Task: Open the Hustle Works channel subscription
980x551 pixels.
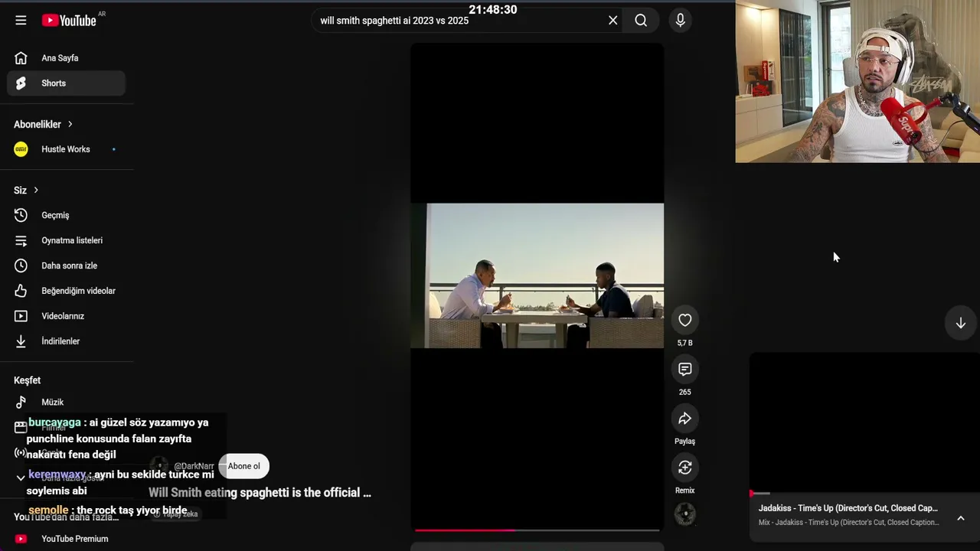Action: pyautogui.click(x=67, y=149)
